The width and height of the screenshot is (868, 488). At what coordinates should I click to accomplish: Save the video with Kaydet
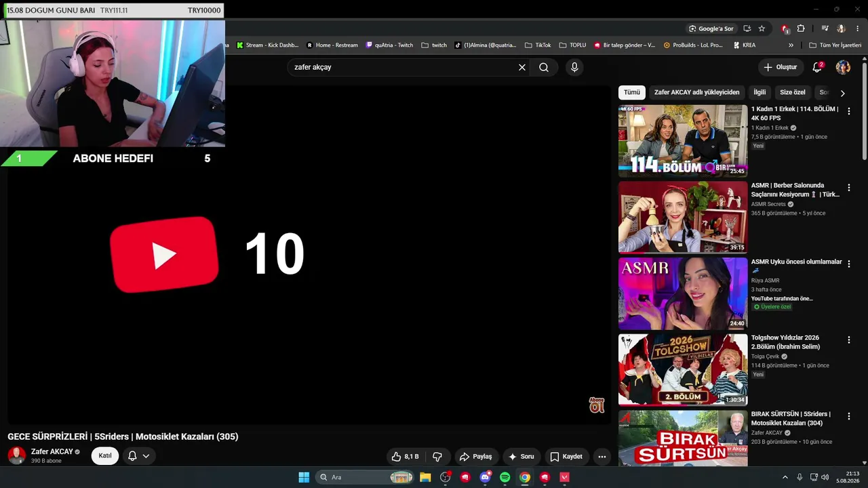566,457
